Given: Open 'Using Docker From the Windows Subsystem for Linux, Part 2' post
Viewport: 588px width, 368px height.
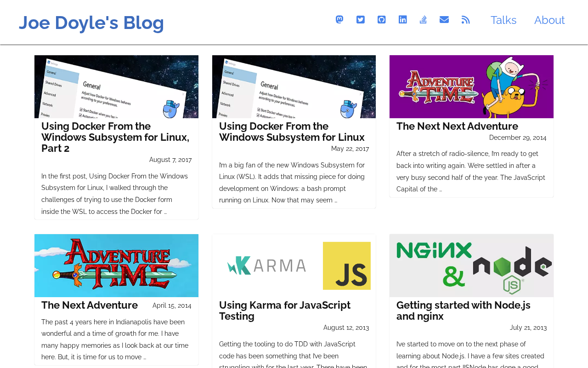Looking at the screenshot, I should [115, 137].
